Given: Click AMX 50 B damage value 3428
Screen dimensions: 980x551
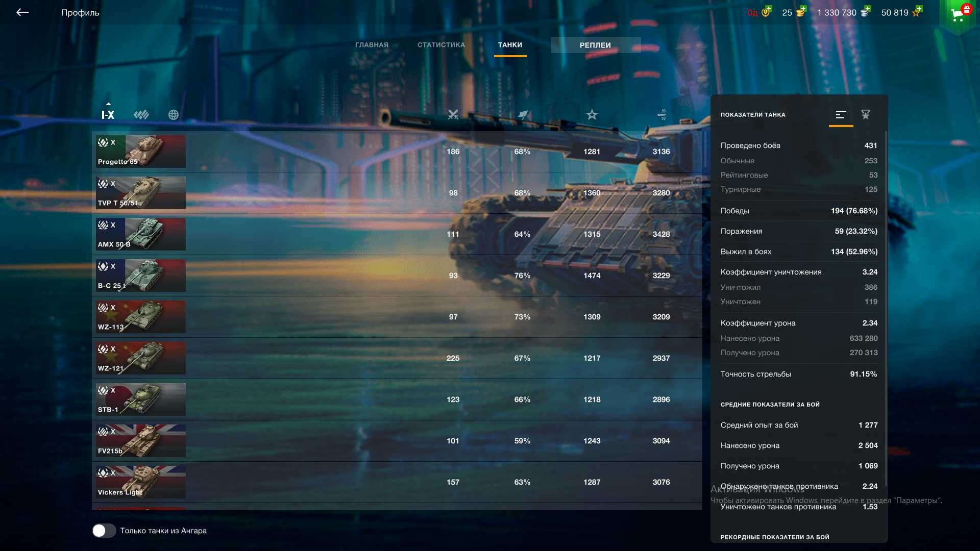Looking at the screenshot, I should click(661, 234).
